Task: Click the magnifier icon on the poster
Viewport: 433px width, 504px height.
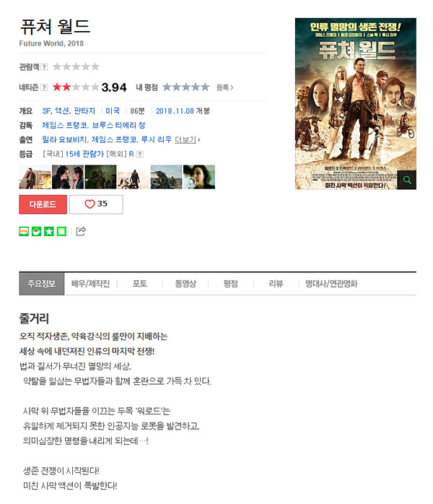Action: click(x=407, y=180)
